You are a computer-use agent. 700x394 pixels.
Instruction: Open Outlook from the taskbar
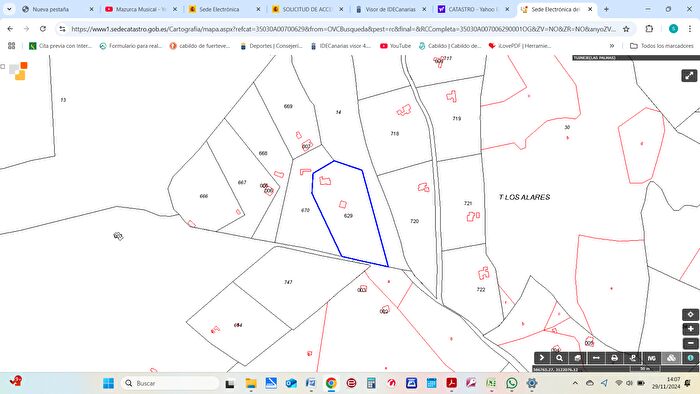pyautogui.click(x=291, y=383)
